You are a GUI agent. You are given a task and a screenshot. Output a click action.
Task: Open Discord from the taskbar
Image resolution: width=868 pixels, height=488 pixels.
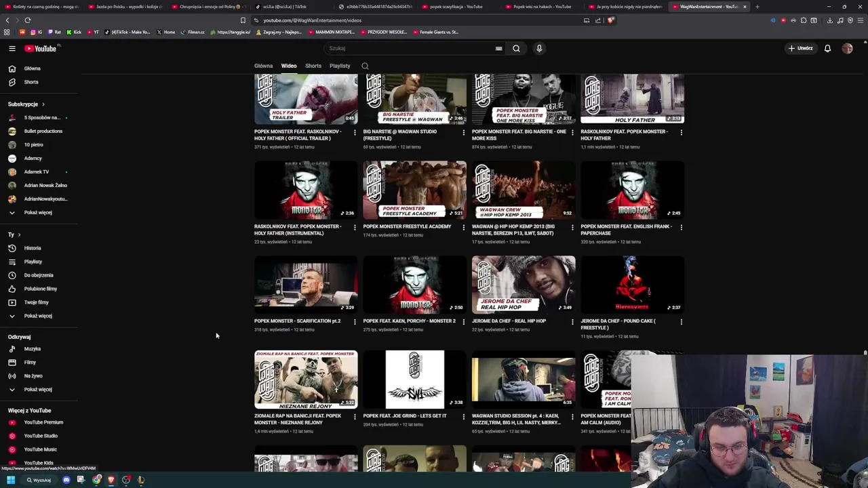point(66,480)
